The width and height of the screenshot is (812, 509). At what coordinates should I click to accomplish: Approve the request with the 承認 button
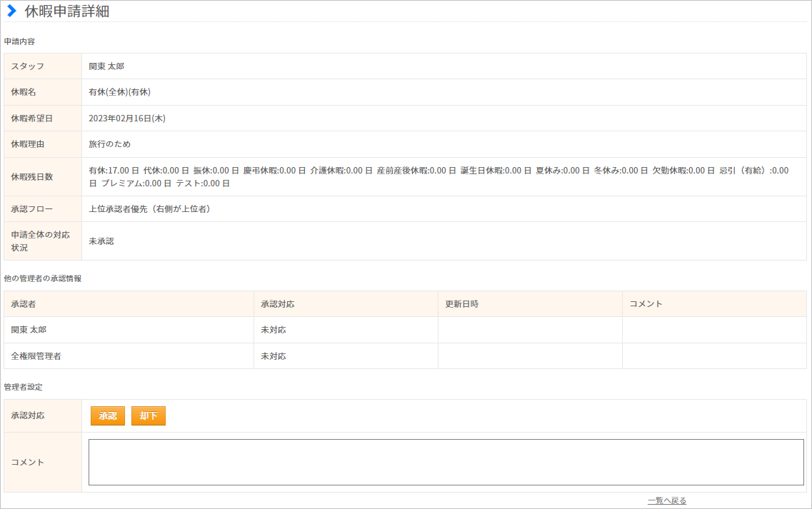point(108,415)
